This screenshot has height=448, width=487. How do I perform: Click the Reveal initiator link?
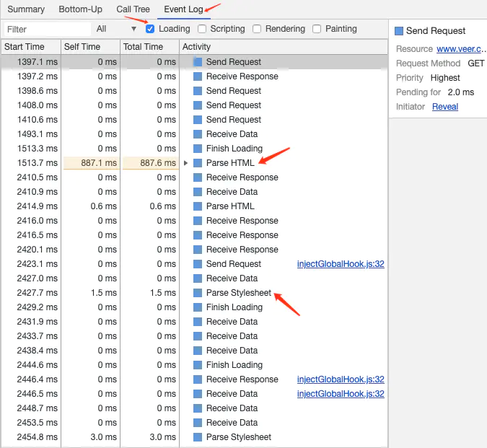pos(445,107)
